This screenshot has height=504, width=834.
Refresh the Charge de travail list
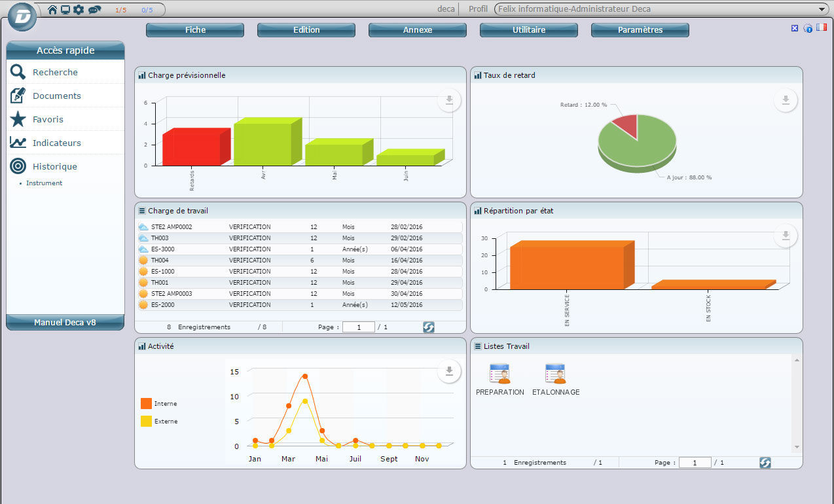coord(428,327)
